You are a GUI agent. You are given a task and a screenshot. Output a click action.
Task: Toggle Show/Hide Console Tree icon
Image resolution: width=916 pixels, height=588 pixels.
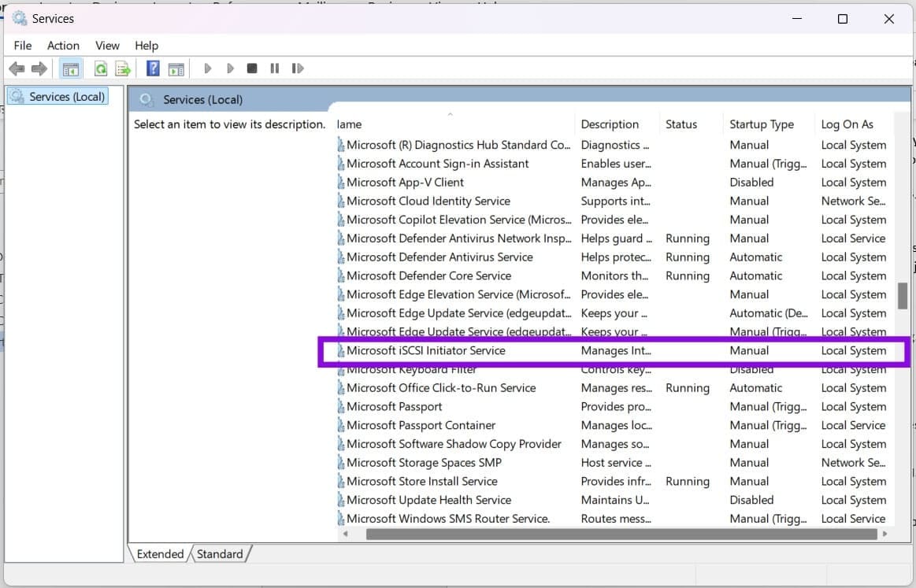[71, 69]
